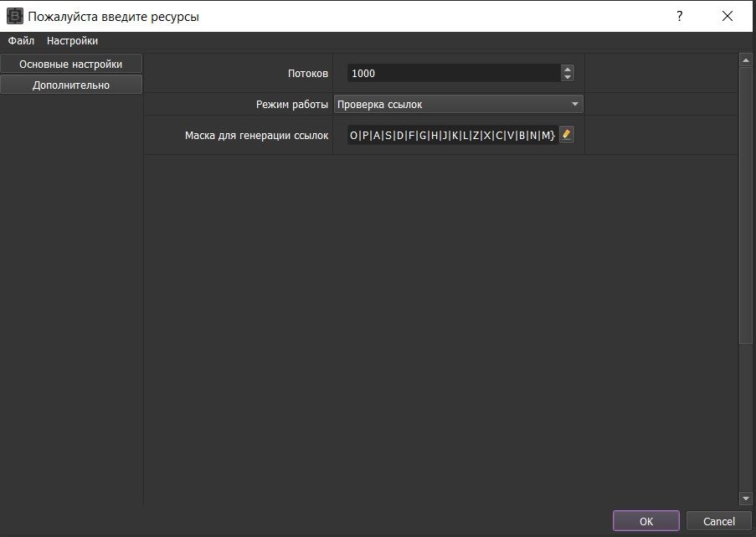Click the empty scrollbar track below thumb
The height and width of the screenshot is (537, 756).
pos(745,419)
